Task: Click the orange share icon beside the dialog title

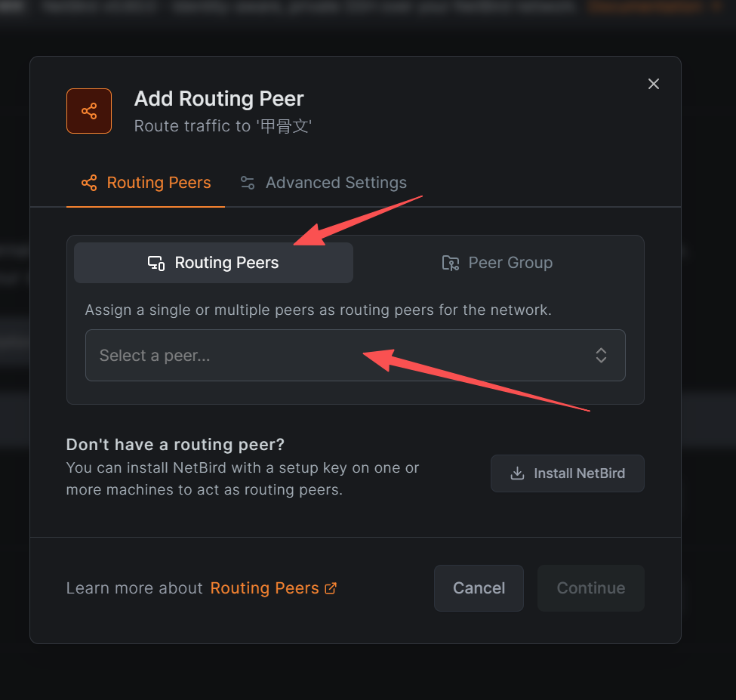Action: point(89,111)
